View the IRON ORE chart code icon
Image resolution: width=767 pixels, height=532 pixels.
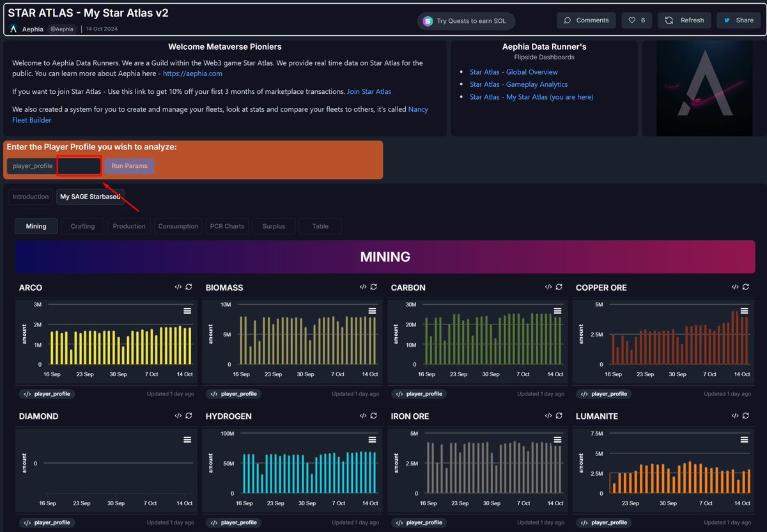548,416
